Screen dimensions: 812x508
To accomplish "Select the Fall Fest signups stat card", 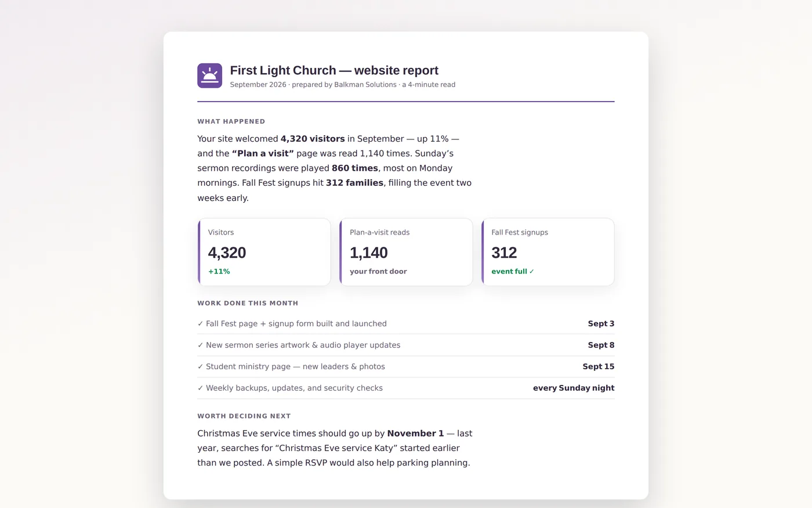I will coord(548,252).
